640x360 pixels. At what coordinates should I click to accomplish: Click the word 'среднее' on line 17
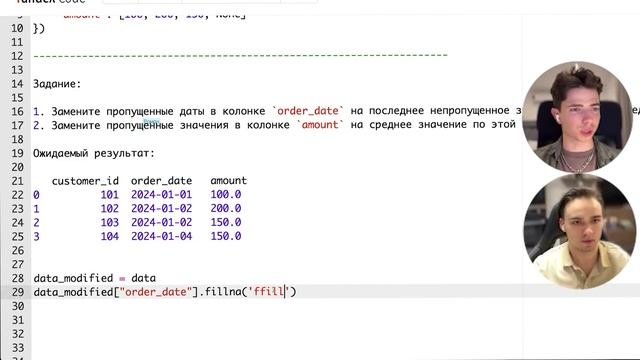(390, 125)
